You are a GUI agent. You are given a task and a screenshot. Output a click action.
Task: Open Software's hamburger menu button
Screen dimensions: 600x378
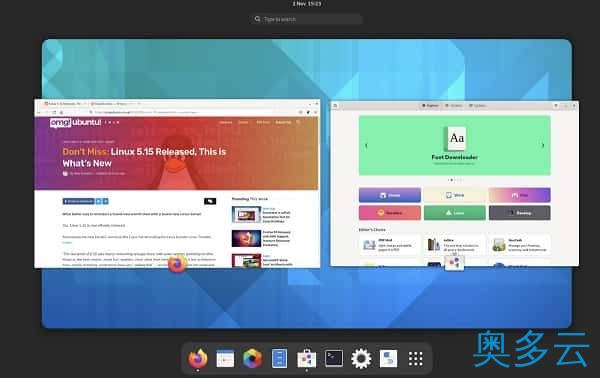tap(556, 106)
